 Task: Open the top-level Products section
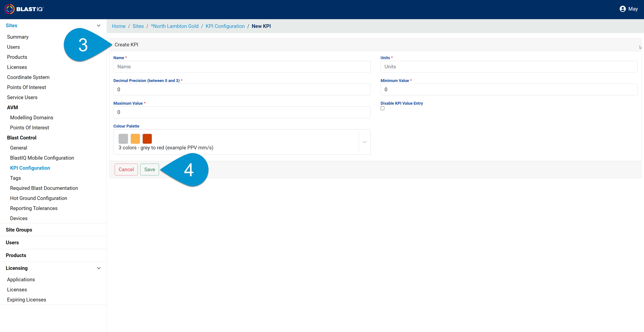[16, 255]
